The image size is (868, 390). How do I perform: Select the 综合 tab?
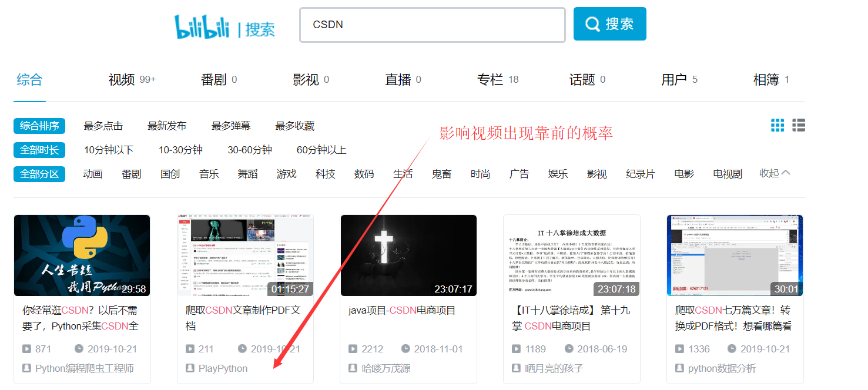29,79
